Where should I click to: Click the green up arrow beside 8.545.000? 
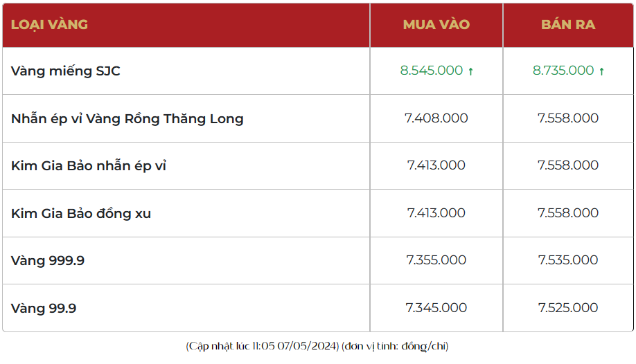tap(471, 71)
